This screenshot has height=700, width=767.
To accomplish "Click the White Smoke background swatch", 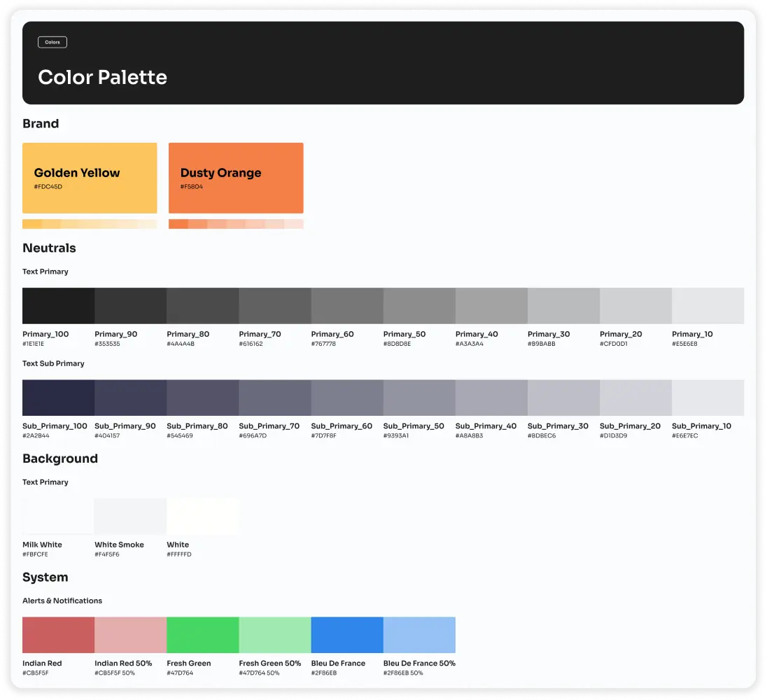I will (x=129, y=515).
